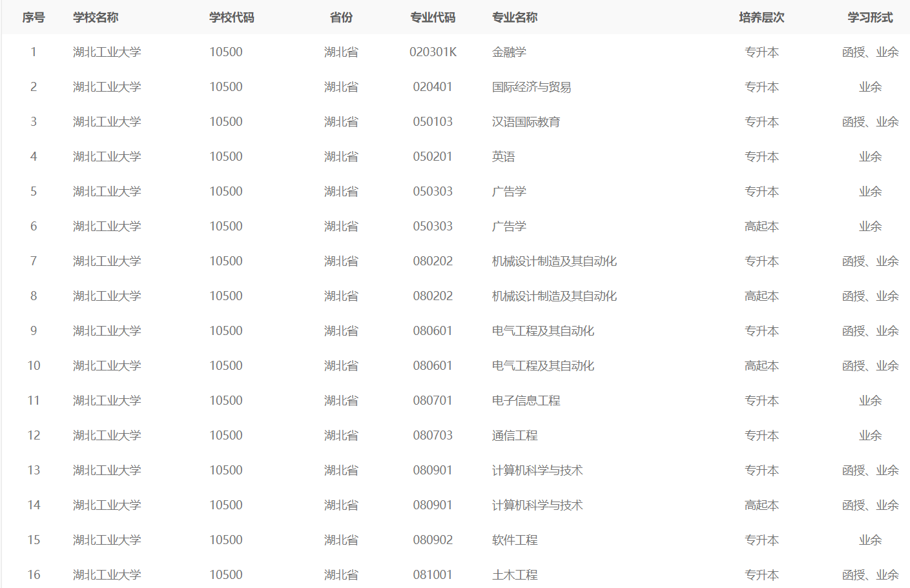910x588 pixels.
Task: Click the major name 通信工程
Action: [515, 436]
